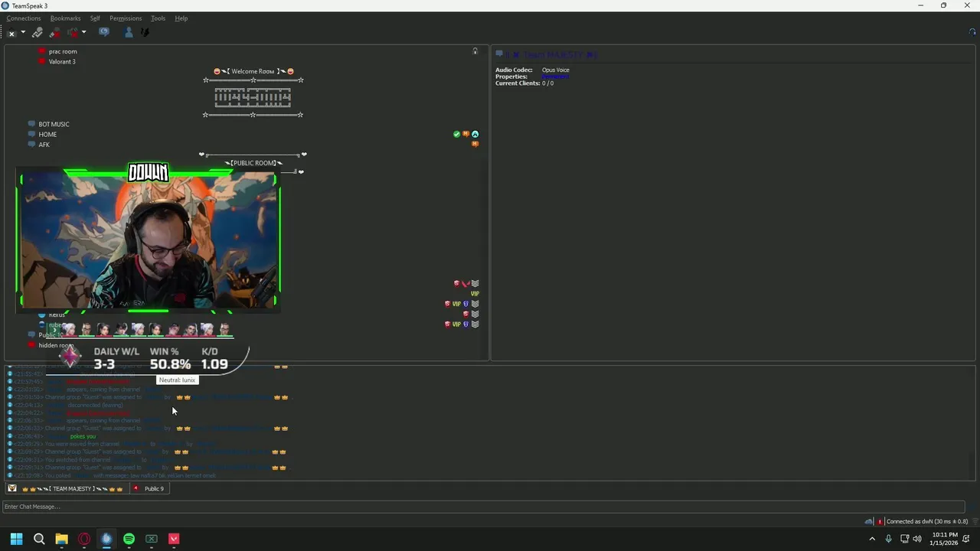Open the volume speaker icon in tray

point(917,539)
